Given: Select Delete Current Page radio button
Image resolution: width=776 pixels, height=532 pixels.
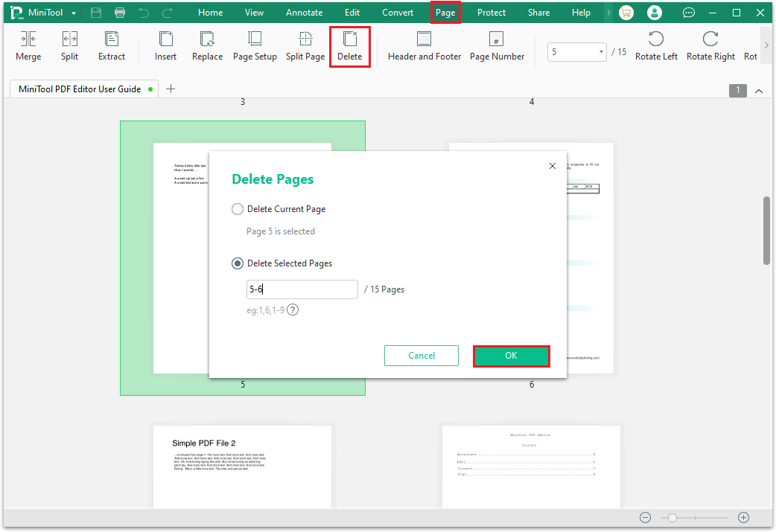Looking at the screenshot, I should (x=238, y=209).
